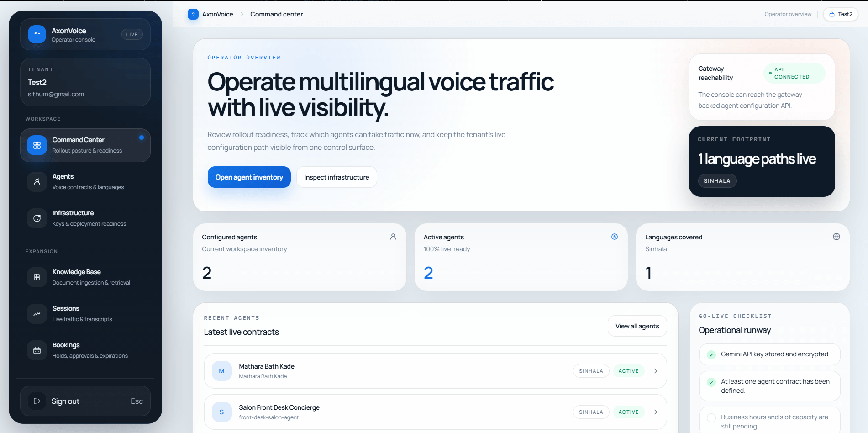Screen dimensions: 868x433
Task: Click View all agents button
Action: pyautogui.click(x=637, y=326)
